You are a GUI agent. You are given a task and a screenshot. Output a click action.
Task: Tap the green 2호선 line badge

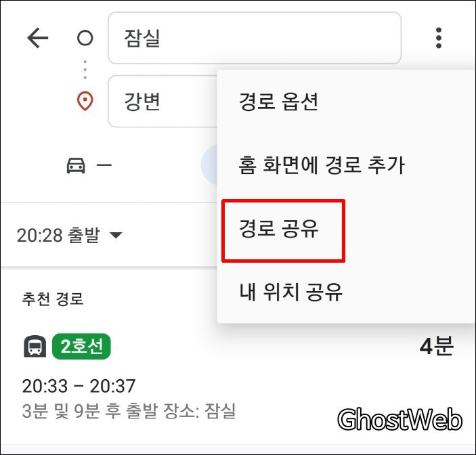click(81, 346)
